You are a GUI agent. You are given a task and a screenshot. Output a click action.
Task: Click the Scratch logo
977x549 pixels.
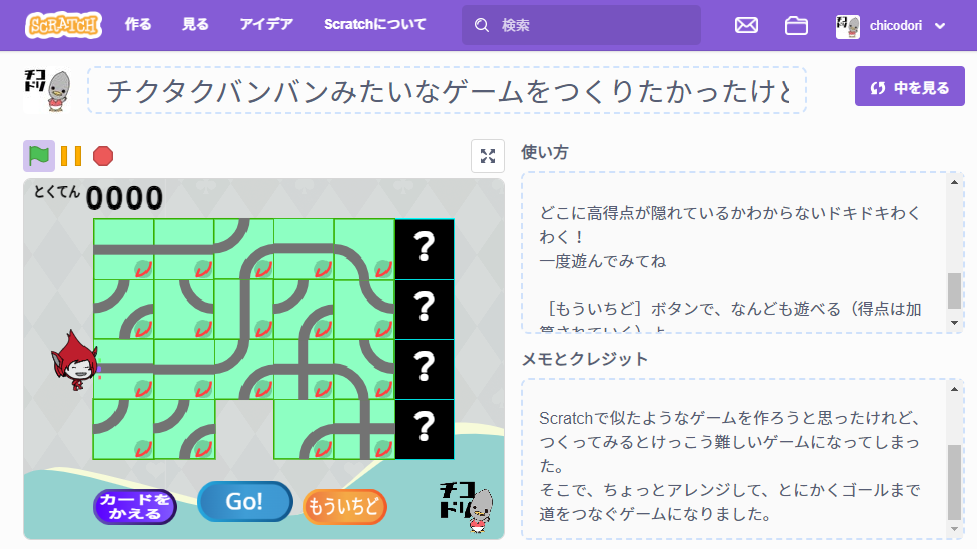[63, 26]
